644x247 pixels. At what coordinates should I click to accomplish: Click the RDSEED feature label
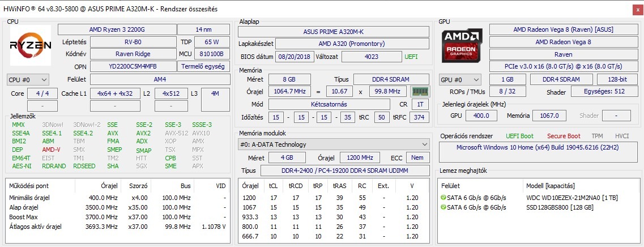tap(84, 166)
